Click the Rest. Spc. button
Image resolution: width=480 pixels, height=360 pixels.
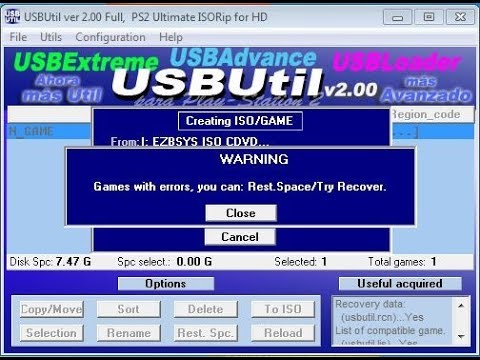pos(206,333)
